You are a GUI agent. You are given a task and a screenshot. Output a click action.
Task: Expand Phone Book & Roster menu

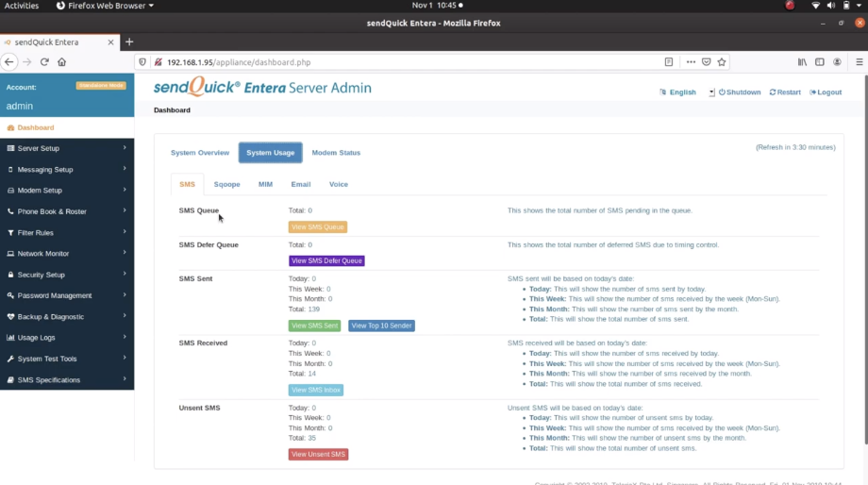[x=67, y=211]
